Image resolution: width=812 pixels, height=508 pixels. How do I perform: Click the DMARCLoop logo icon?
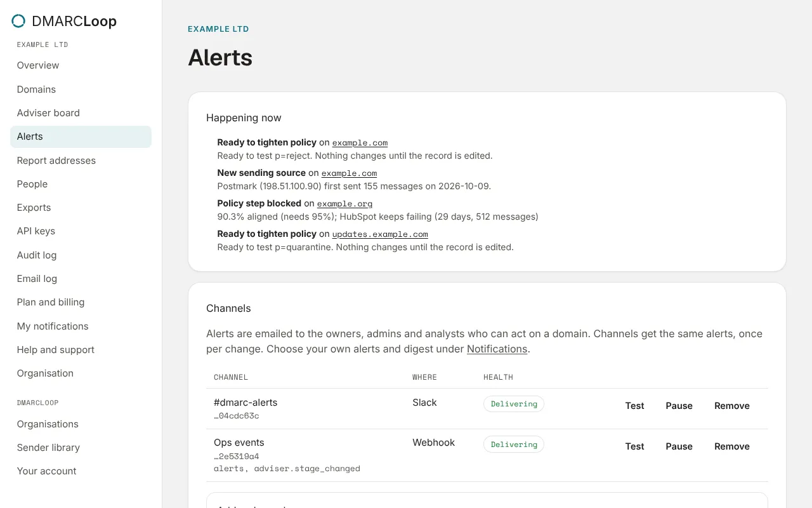click(18, 21)
